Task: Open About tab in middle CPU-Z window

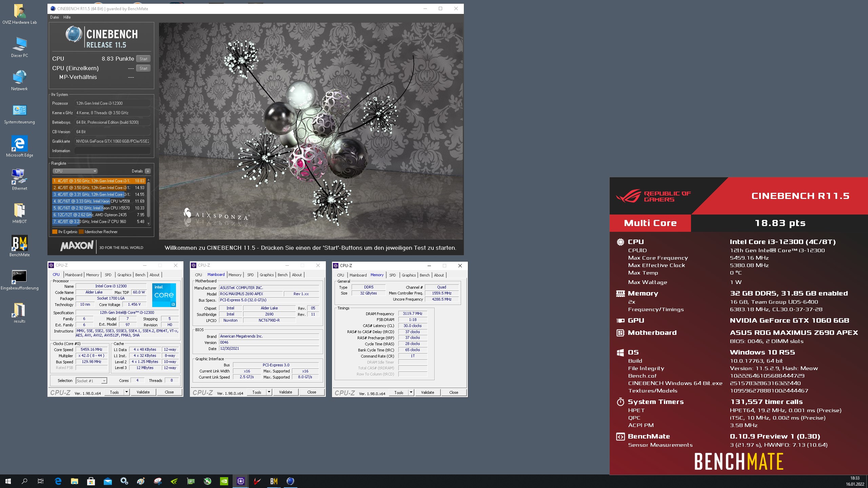Action: [297, 275]
